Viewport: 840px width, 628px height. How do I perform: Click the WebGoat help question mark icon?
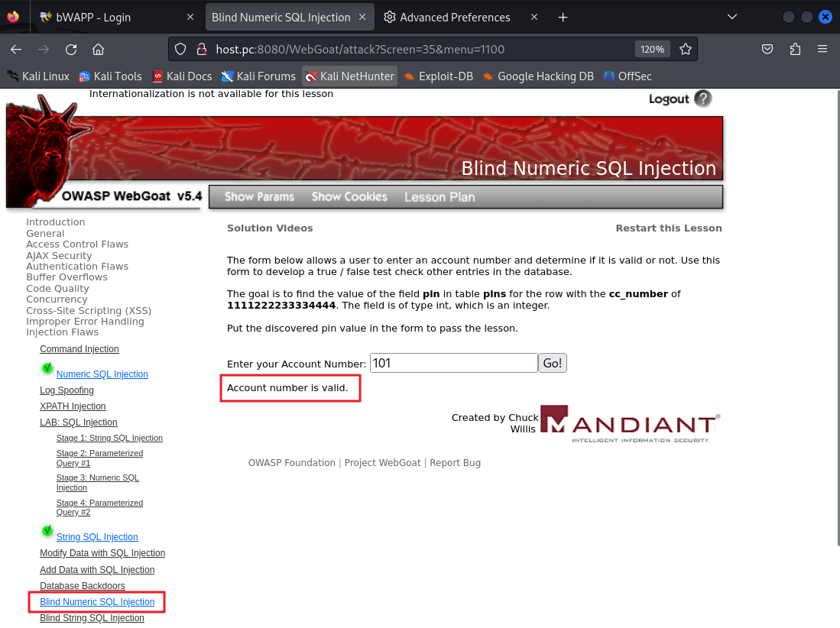[703, 99]
